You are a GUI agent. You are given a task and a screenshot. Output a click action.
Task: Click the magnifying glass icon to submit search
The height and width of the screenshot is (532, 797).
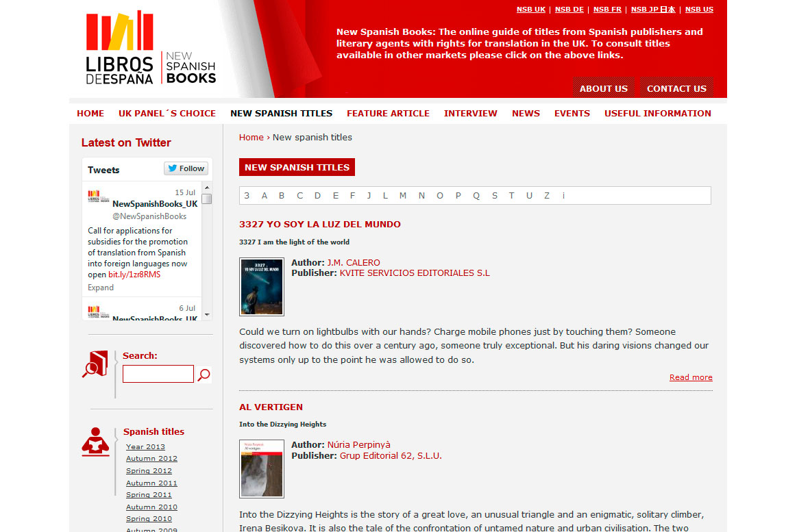pos(203,374)
